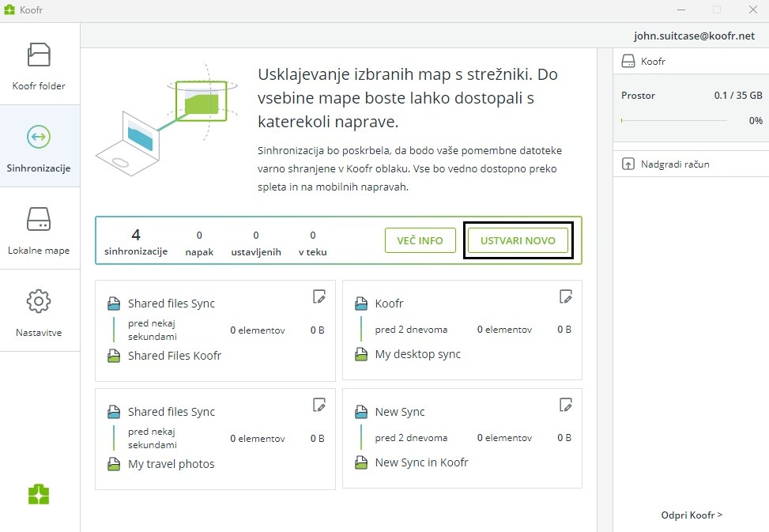Select the Shared Files Koofr text
The width and height of the screenshot is (769, 532).
pos(175,356)
